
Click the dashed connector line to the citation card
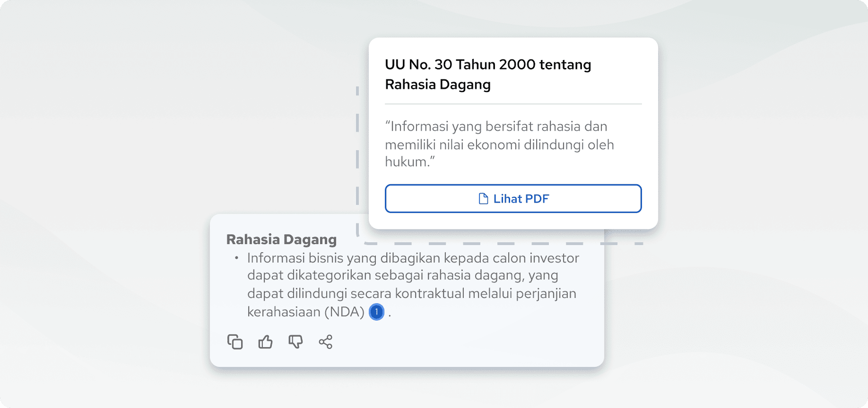pyautogui.click(x=357, y=156)
